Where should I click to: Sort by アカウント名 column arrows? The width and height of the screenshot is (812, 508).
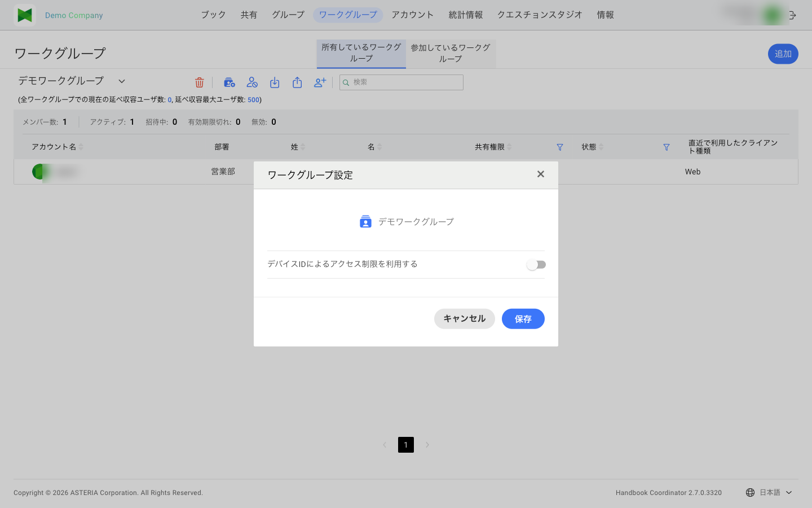pos(81,147)
